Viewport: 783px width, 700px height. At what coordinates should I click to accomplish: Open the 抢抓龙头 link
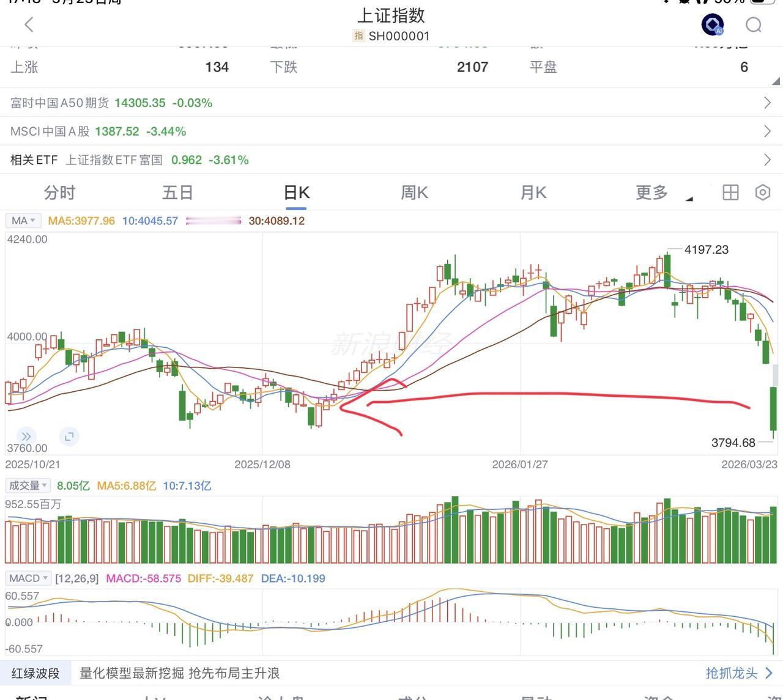tap(739, 673)
